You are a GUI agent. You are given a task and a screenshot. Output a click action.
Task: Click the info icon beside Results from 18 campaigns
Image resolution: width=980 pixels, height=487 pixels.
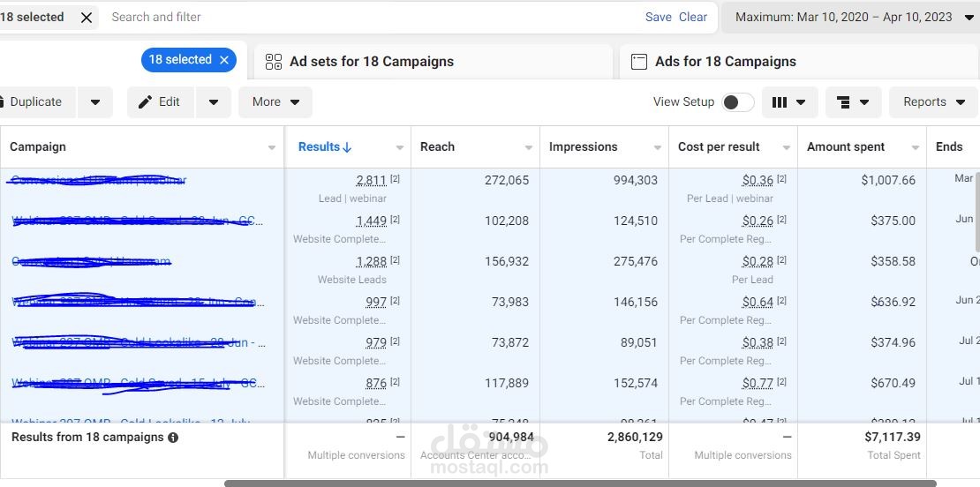[173, 438]
